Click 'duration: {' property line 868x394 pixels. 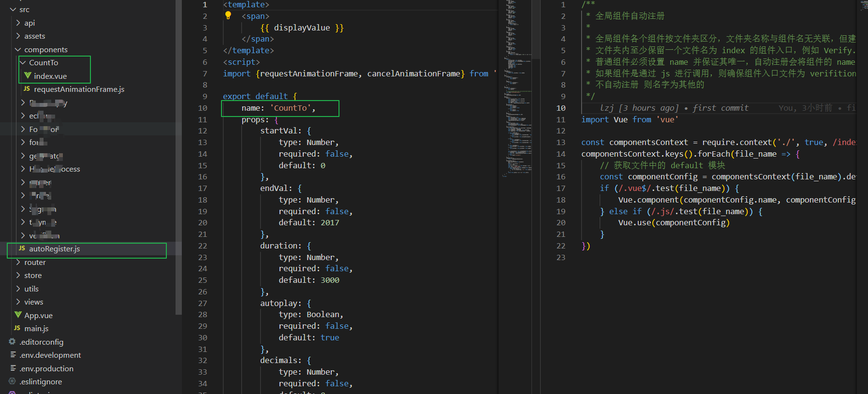[x=286, y=246]
